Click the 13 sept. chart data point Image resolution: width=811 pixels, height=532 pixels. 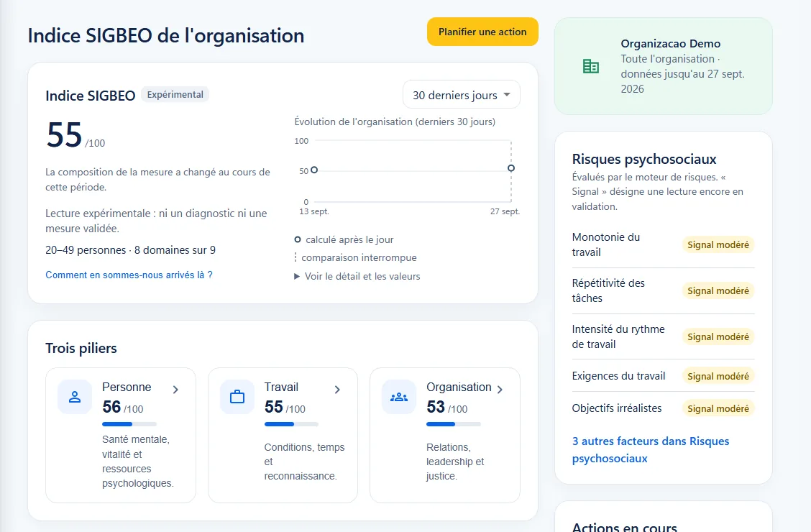314,170
